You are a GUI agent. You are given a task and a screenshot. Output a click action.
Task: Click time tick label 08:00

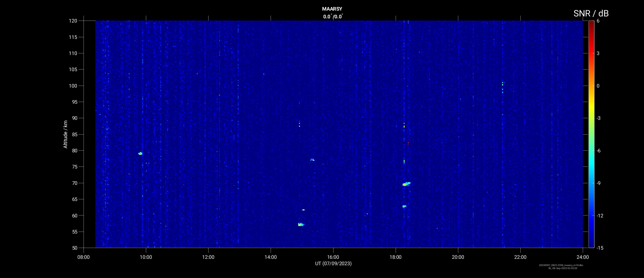point(84,257)
